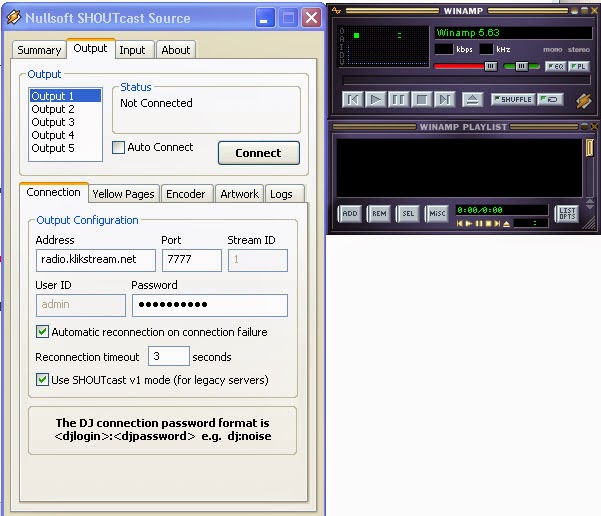This screenshot has width=601, height=516.
Task: Select Output 4 in list
Action: pos(65,135)
